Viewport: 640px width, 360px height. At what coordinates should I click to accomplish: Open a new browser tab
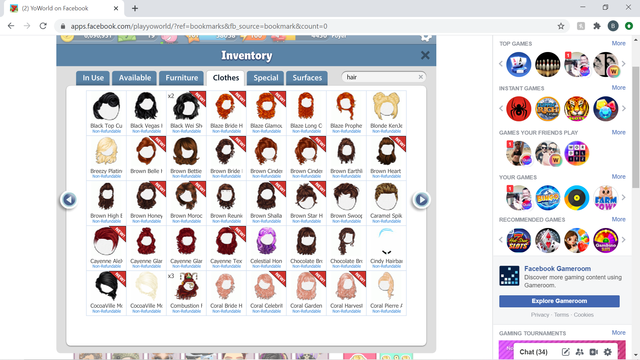coord(135,8)
